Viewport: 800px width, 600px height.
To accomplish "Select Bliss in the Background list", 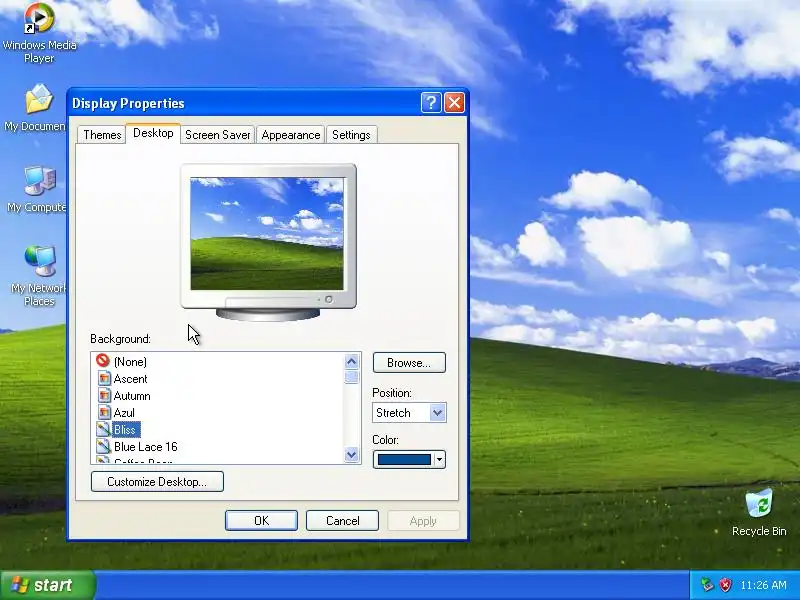I will coord(126,430).
